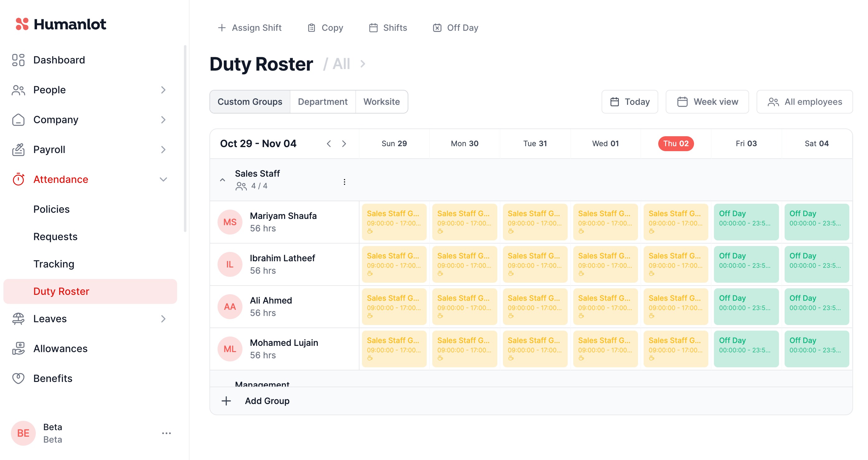Viewport: 868px width, 460px height.
Task: Open the All employees filter dropdown
Action: coord(804,102)
